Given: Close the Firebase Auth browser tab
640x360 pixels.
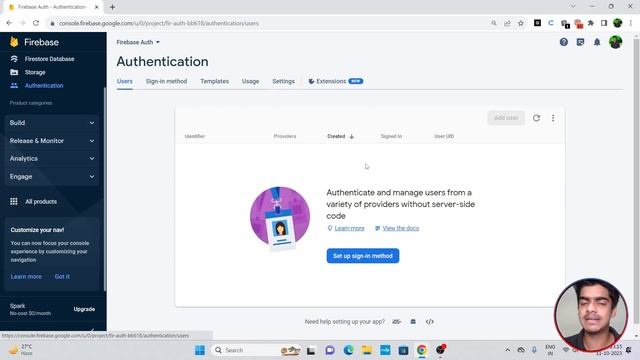Looking at the screenshot, I should tap(97, 7).
